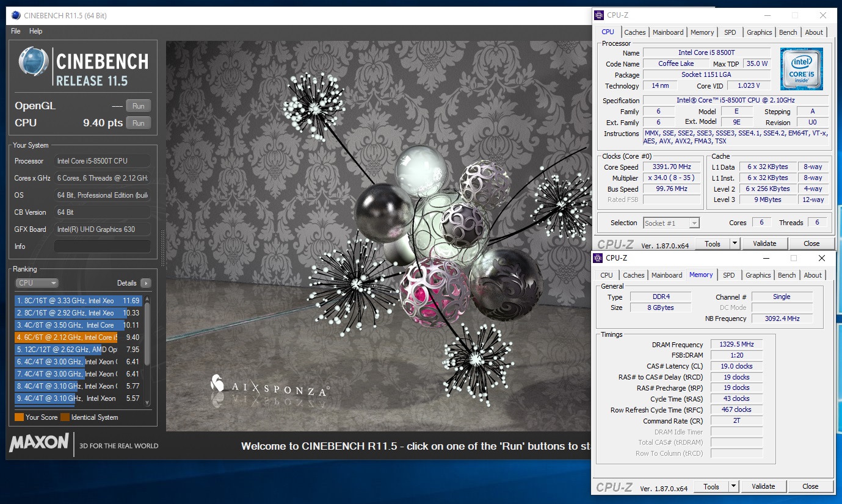Screen dimensions: 842x504
Task: Click Validate button in lower CPU-Z window
Action: tap(763, 486)
